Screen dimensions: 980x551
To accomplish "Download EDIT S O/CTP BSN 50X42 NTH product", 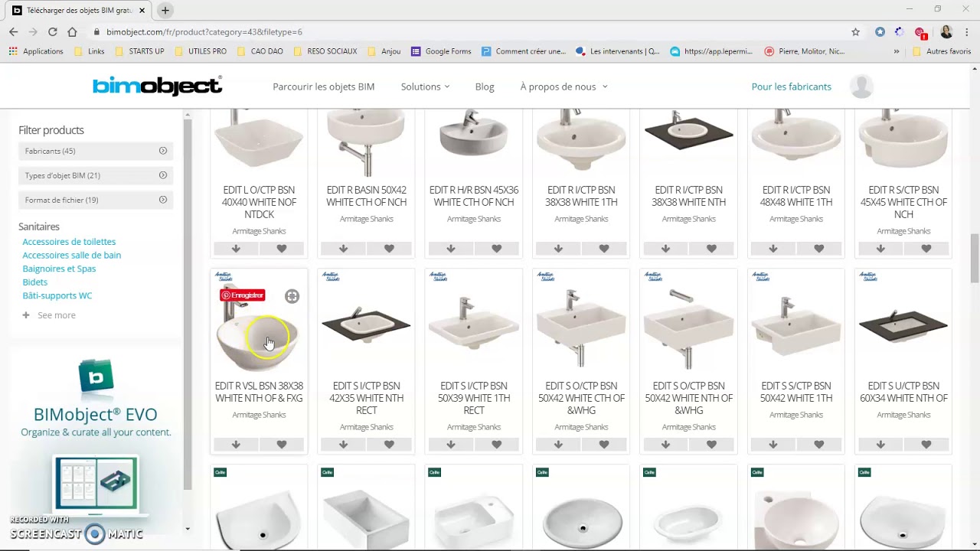I will pyautogui.click(x=665, y=445).
